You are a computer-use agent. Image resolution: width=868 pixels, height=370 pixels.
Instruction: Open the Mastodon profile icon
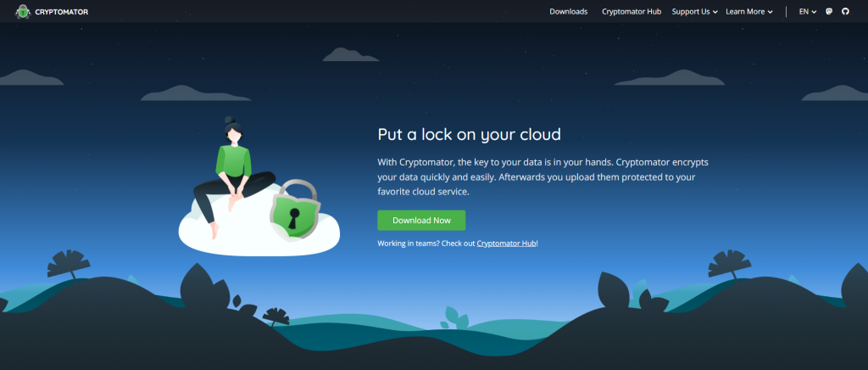(x=829, y=11)
